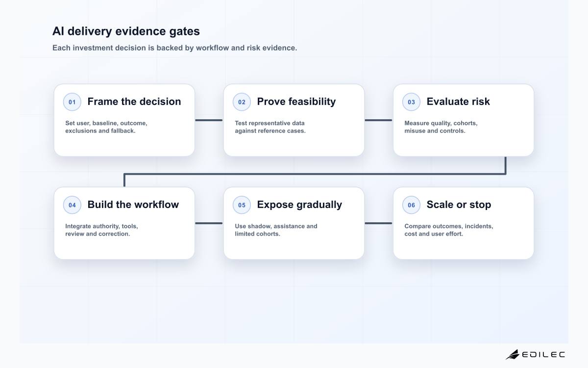Click the 02 step number badge
This screenshot has height=368, width=588.
(242, 102)
